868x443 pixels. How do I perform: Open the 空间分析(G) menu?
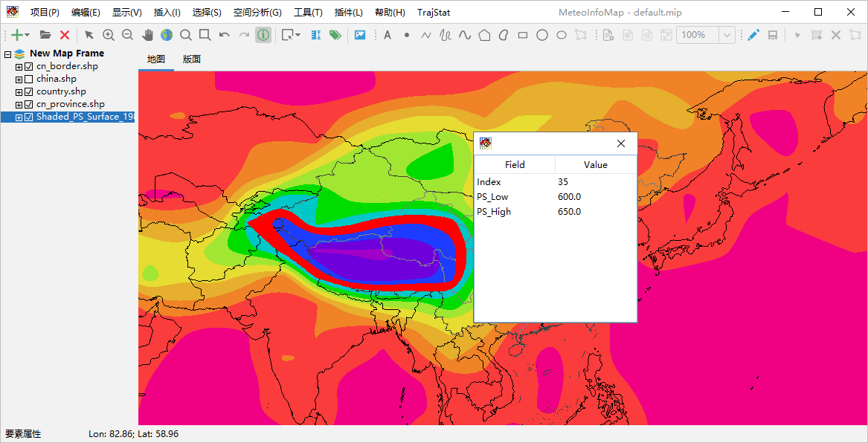[x=257, y=12]
